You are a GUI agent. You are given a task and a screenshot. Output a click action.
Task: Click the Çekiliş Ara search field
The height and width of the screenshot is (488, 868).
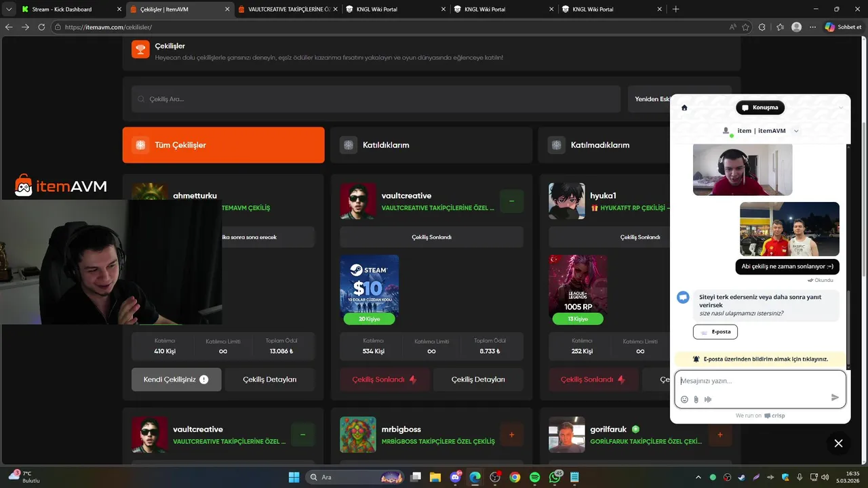pos(376,99)
